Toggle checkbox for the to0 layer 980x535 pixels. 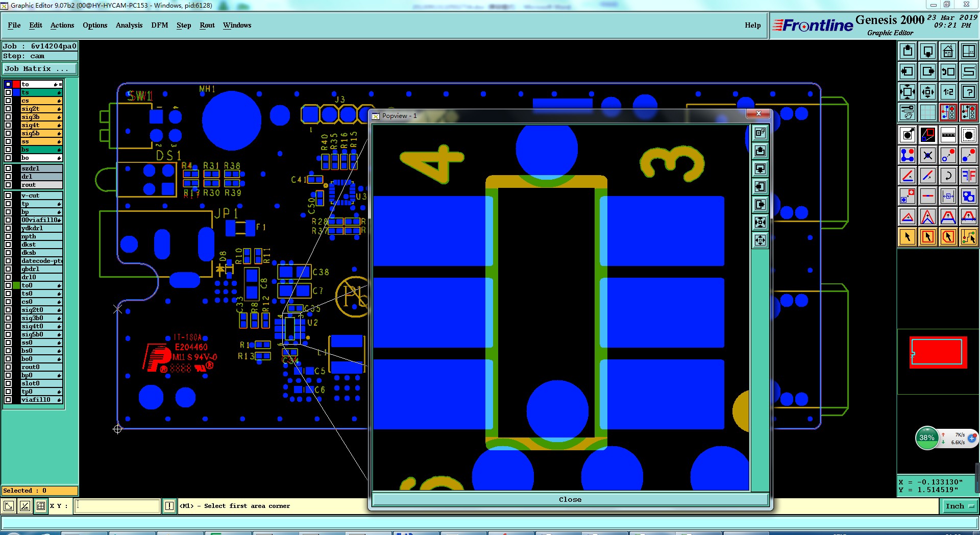[8, 285]
